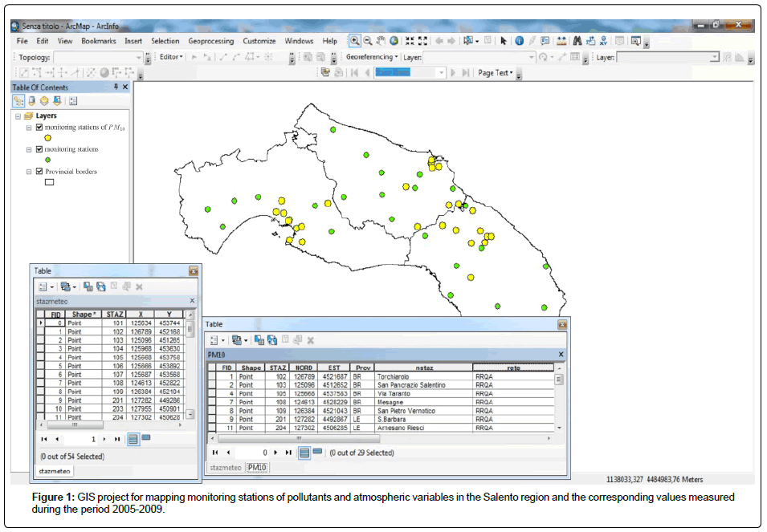Click the Identify tool icon
The height and width of the screenshot is (532, 767).
[x=520, y=41]
